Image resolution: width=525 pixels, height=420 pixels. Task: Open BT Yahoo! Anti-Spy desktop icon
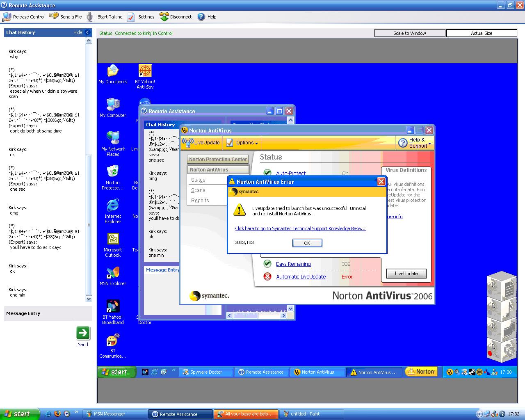pyautogui.click(x=145, y=77)
